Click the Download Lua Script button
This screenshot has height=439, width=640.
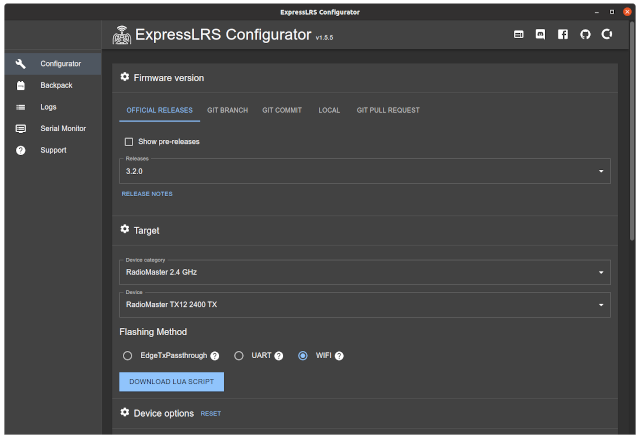tap(171, 381)
